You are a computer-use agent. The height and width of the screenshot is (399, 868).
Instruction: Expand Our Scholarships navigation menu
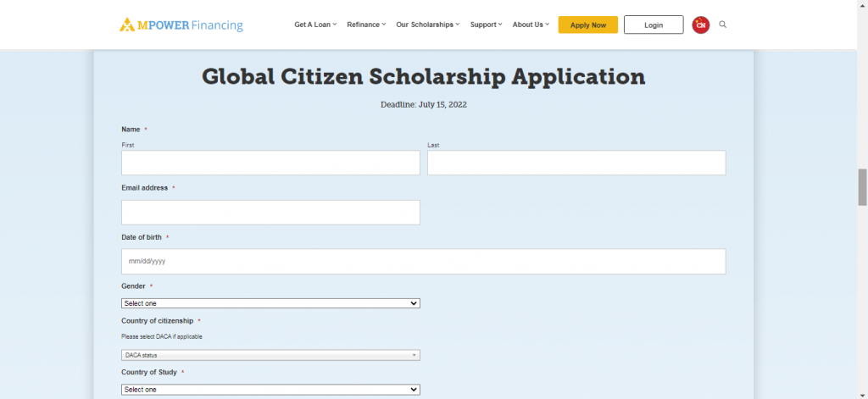(428, 25)
